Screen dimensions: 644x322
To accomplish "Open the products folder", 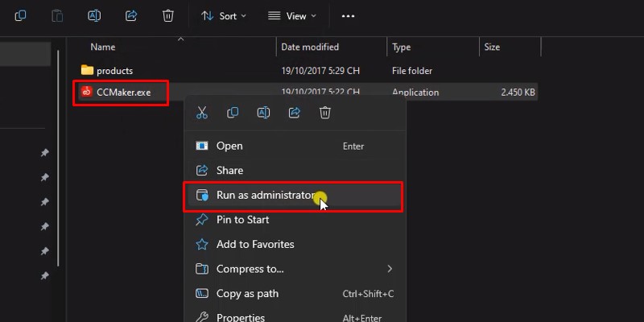I will tap(114, 71).
